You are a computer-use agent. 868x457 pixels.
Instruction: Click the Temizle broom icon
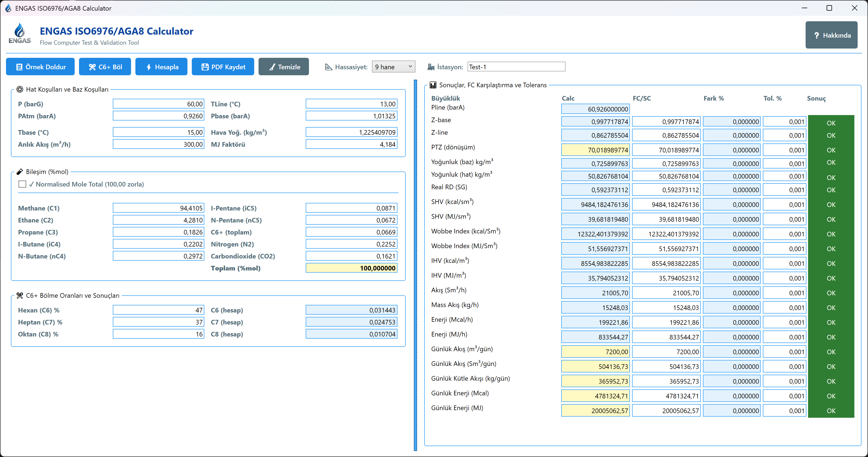coord(272,67)
